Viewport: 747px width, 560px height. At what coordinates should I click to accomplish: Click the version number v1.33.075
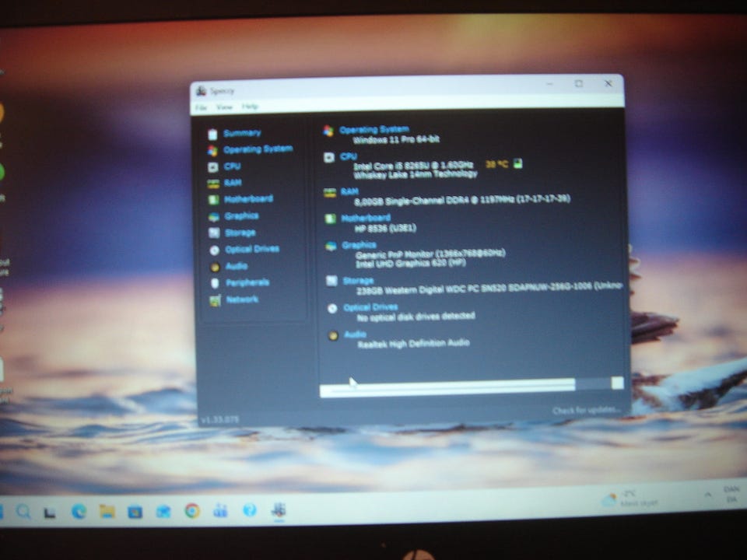pyautogui.click(x=220, y=420)
